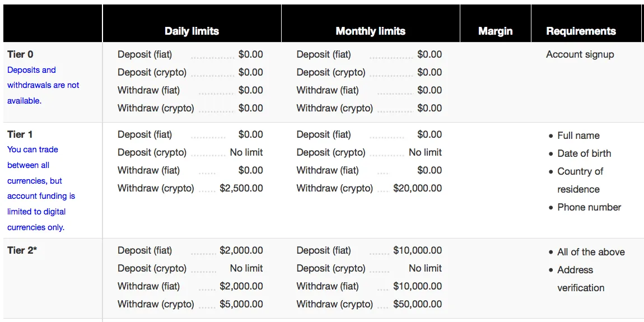Click the Address verification requirement

pos(581,279)
